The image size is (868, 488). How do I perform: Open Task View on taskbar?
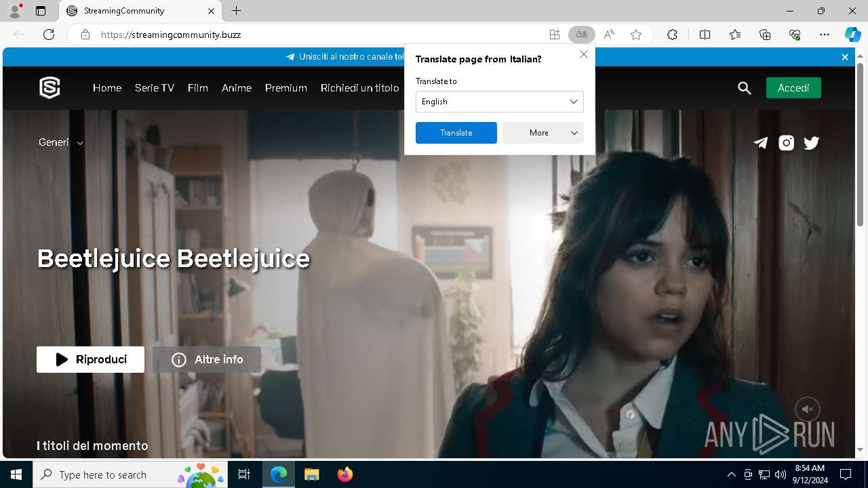point(244,474)
